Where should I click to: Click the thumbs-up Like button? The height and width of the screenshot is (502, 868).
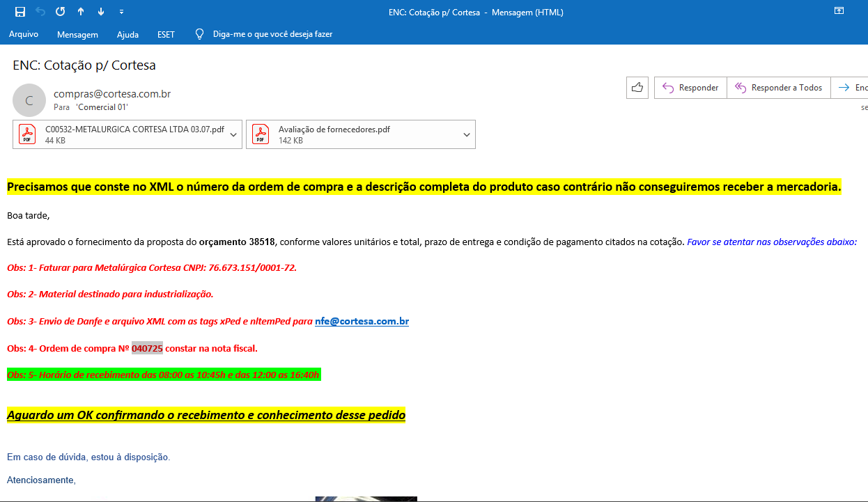click(x=637, y=88)
